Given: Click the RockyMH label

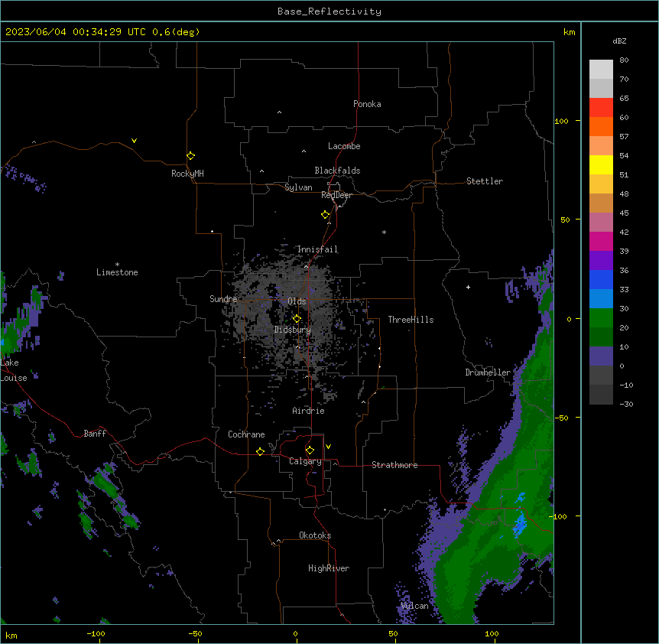Looking at the screenshot, I should tap(187, 174).
